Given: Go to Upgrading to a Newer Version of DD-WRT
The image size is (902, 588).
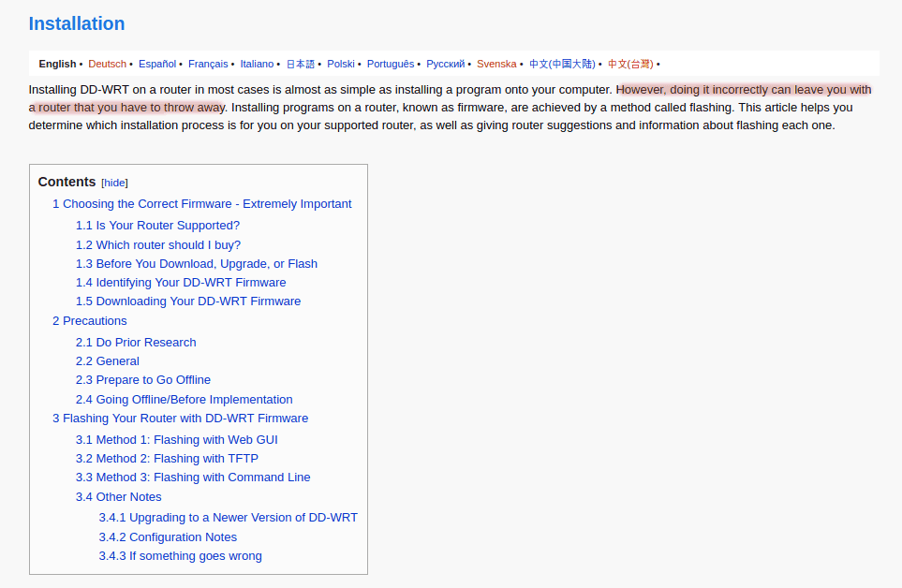Looking at the screenshot, I should point(228,517).
